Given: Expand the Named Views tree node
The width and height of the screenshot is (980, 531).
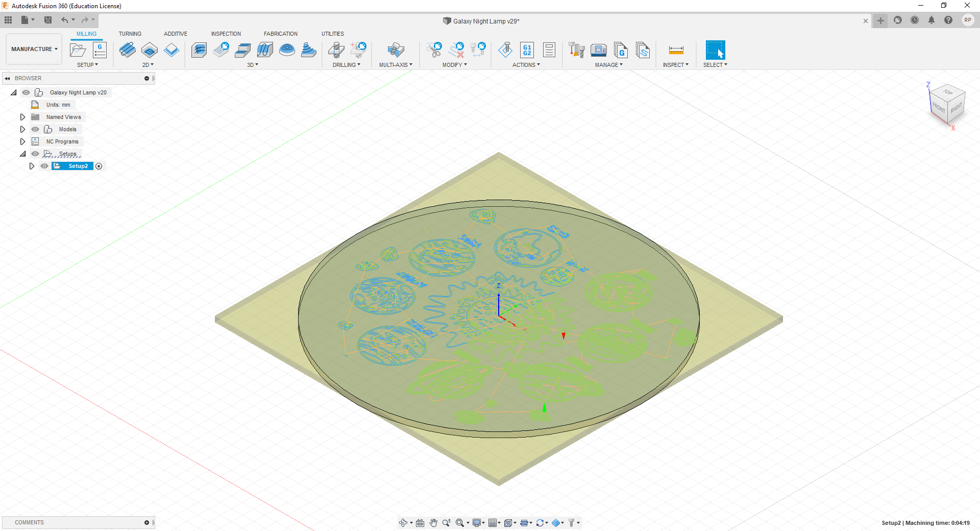Looking at the screenshot, I should tap(23, 117).
